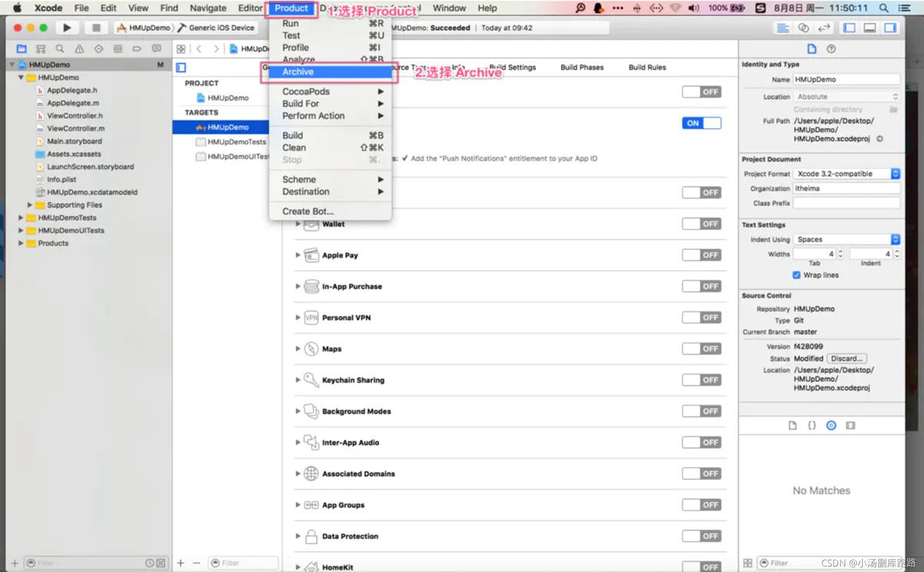The height and width of the screenshot is (572, 924).
Task: Open the Find navigator magnifier icon
Action: [60, 48]
